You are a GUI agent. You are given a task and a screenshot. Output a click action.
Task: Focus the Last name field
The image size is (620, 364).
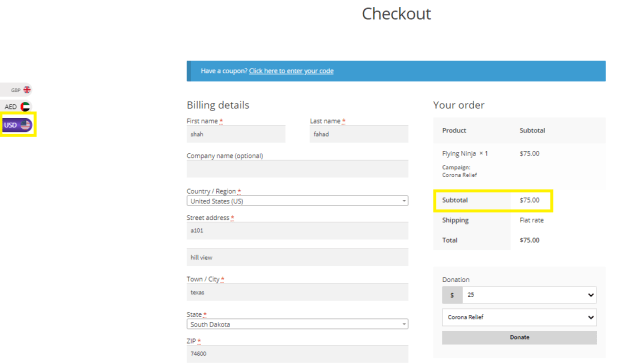(359, 134)
